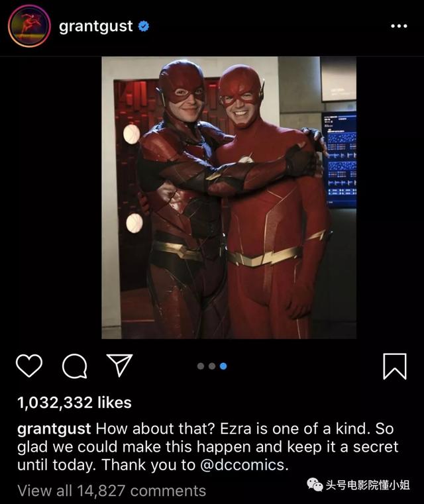Jump to the first carousel dot
Viewport: 424px width, 504px height.
(201, 366)
